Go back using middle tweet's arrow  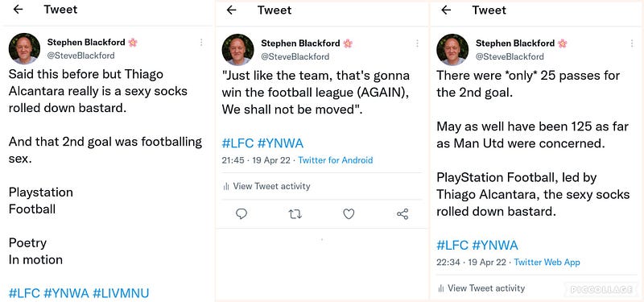click(x=232, y=10)
